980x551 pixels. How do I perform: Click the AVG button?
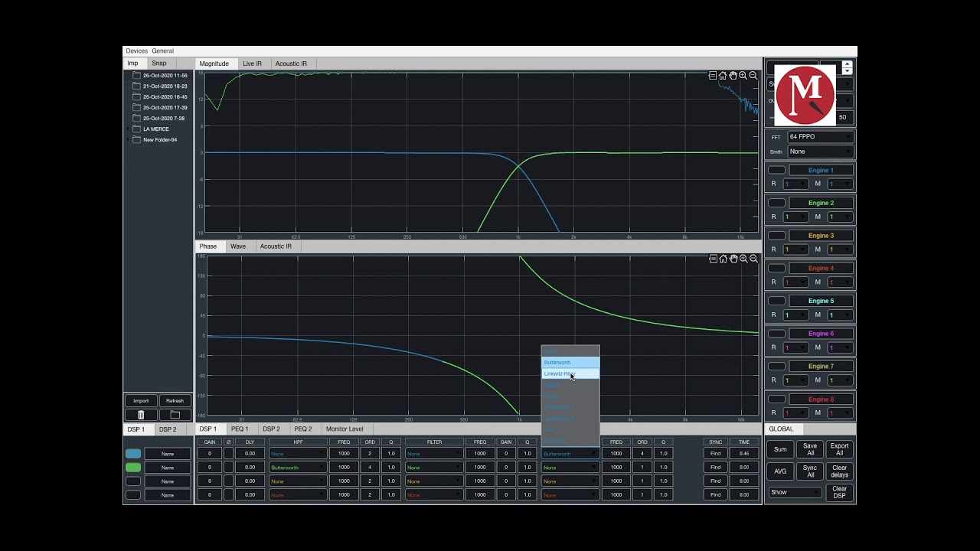(x=780, y=471)
